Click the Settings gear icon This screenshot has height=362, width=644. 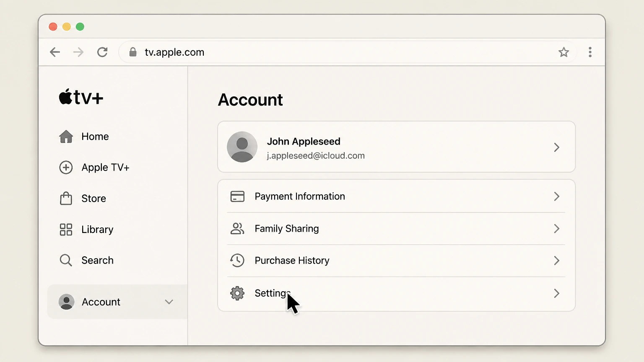pos(237,293)
